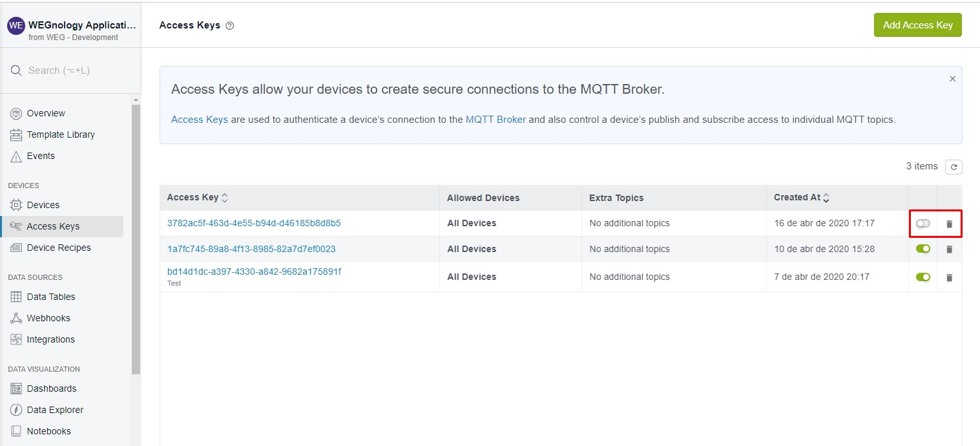Click the Device Recipes icon

(x=16, y=248)
